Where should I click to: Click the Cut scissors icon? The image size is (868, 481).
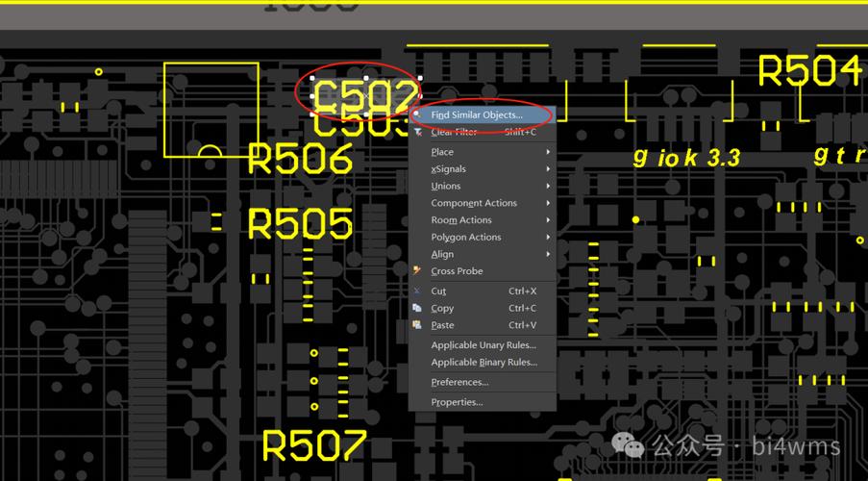(x=417, y=291)
